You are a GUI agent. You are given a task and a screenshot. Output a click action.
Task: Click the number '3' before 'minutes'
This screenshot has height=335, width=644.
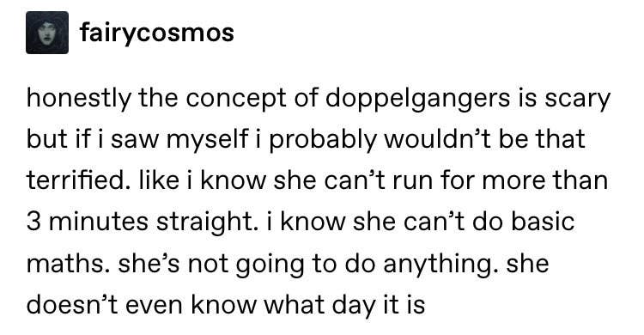(x=34, y=222)
